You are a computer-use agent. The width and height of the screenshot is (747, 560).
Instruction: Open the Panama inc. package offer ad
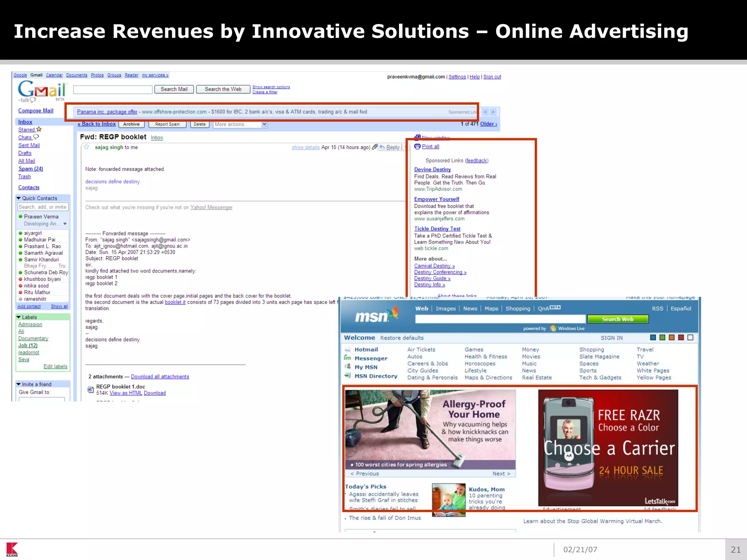point(107,112)
